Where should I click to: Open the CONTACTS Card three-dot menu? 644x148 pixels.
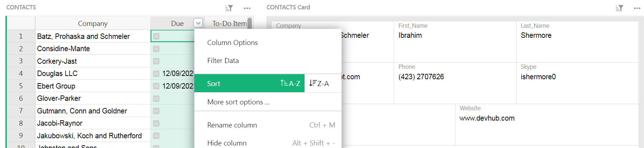[x=637, y=8]
